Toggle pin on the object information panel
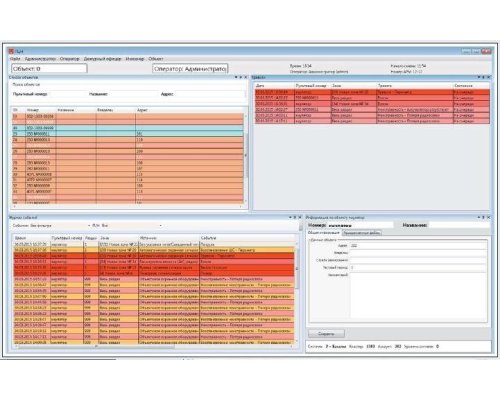 [483, 217]
